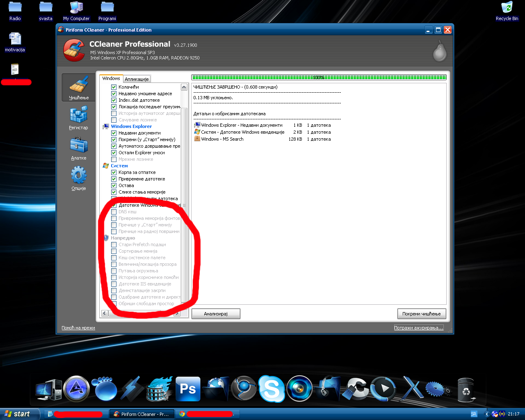Launch CCleaner from the dock
This screenshot has height=420, width=525.
(355, 388)
